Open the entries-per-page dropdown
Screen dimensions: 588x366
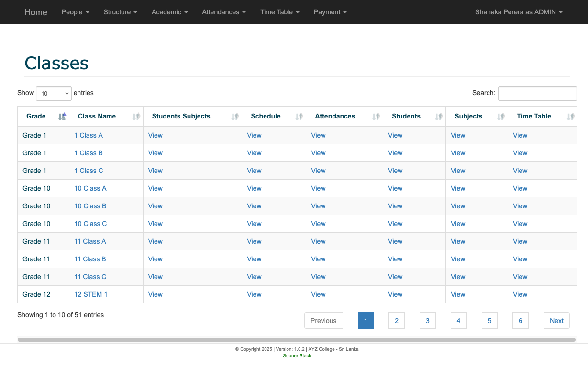54,94
